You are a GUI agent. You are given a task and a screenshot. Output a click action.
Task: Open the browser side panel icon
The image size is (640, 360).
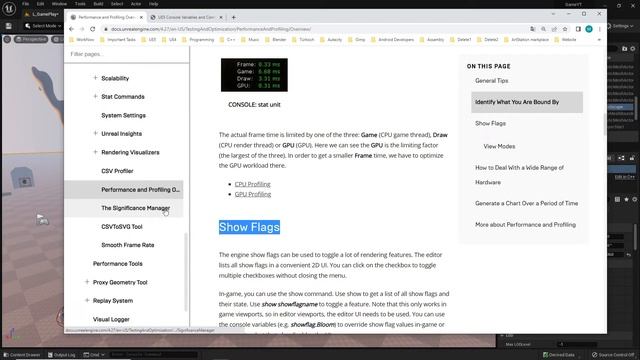pyautogui.click(x=578, y=29)
